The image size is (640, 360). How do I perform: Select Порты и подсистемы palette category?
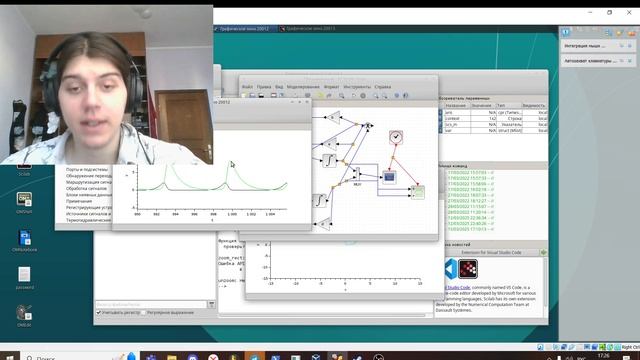click(87, 169)
